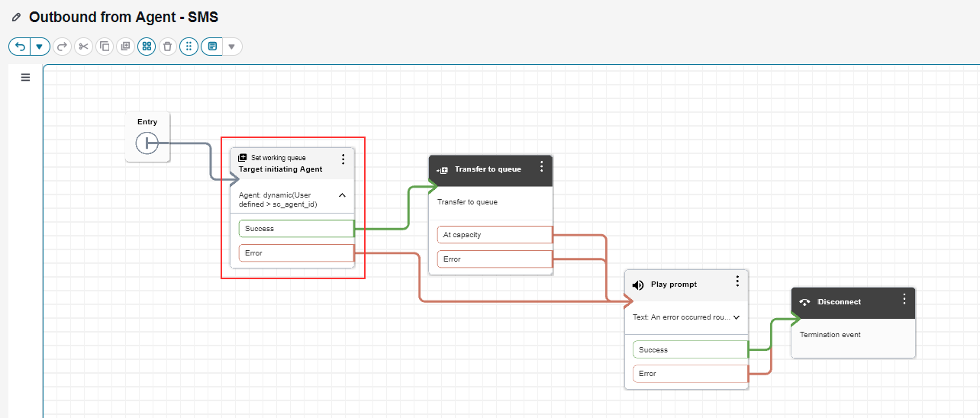
Task: Click the Transfer to queue block icon
Action: (442, 170)
